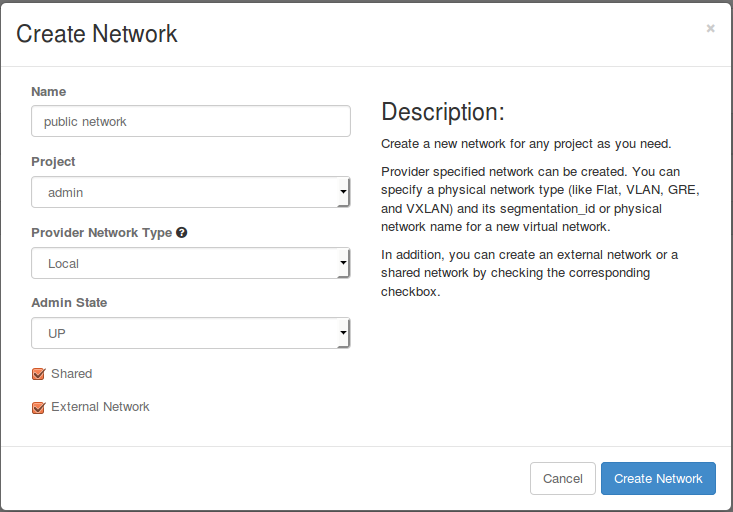Click the 'Admin State' field label
The width and height of the screenshot is (733, 512).
coord(69,302)
